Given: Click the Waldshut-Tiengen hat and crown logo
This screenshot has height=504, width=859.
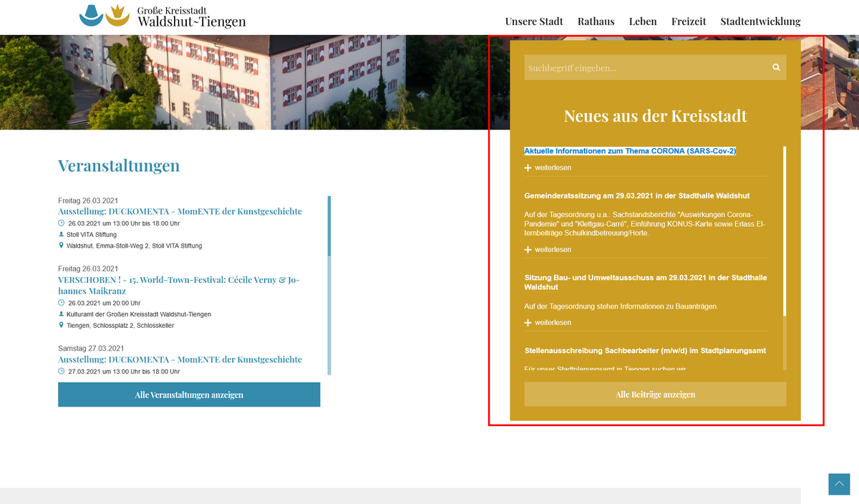Looking at the screenshot, I should [104, 15].
